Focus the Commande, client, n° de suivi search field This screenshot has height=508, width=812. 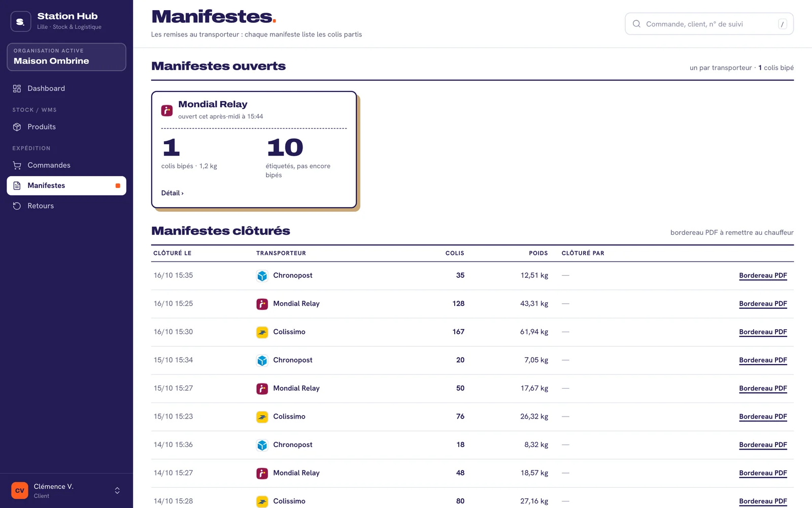709,24
